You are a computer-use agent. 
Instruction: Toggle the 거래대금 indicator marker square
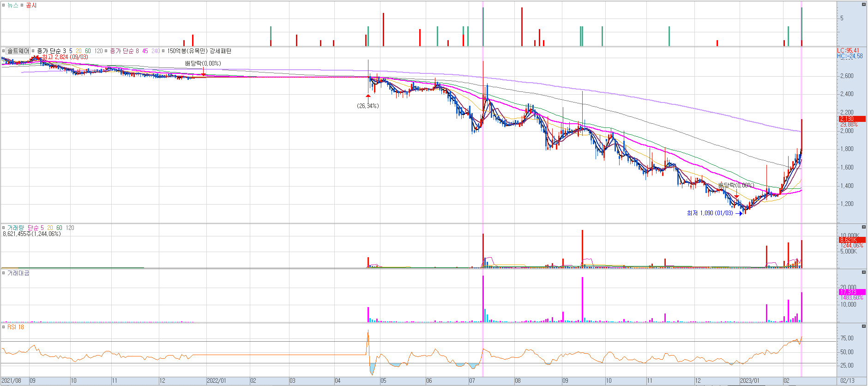pyautogui.click(x=4, y=273)
